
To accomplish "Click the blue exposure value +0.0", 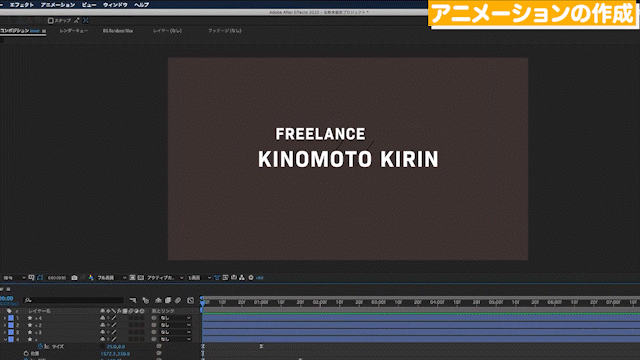I will [260, 278].
